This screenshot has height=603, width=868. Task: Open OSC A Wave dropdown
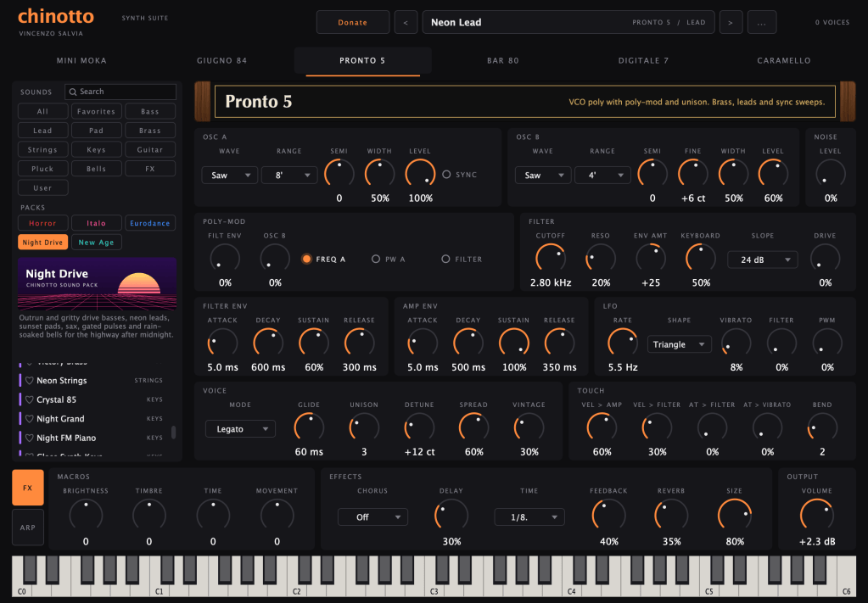coord(230,176)
